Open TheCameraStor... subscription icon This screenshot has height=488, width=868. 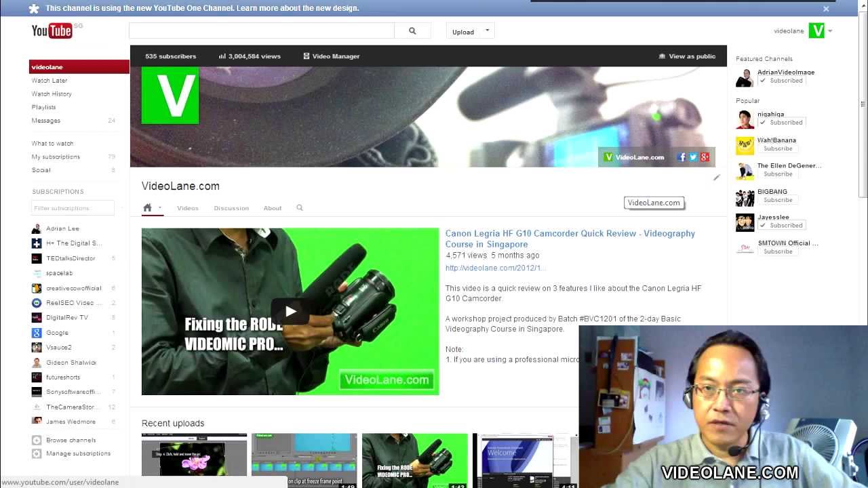point(37,407)
